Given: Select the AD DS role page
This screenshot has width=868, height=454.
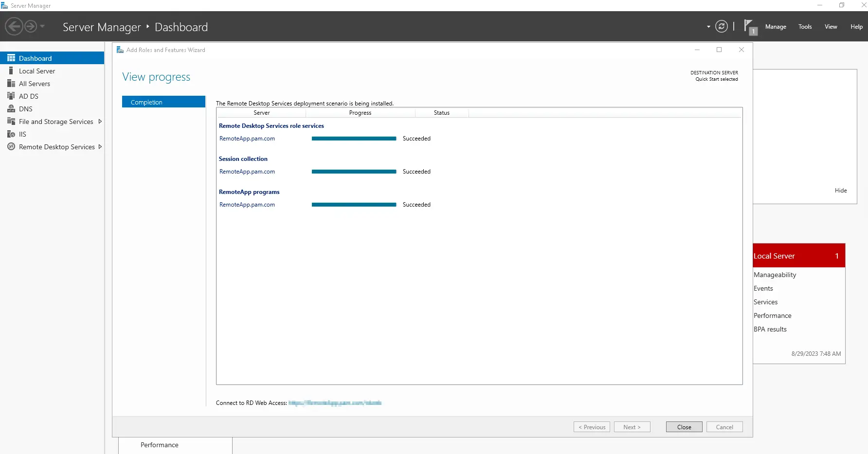Looking at the screenshot, I should [x=28, y=96].
